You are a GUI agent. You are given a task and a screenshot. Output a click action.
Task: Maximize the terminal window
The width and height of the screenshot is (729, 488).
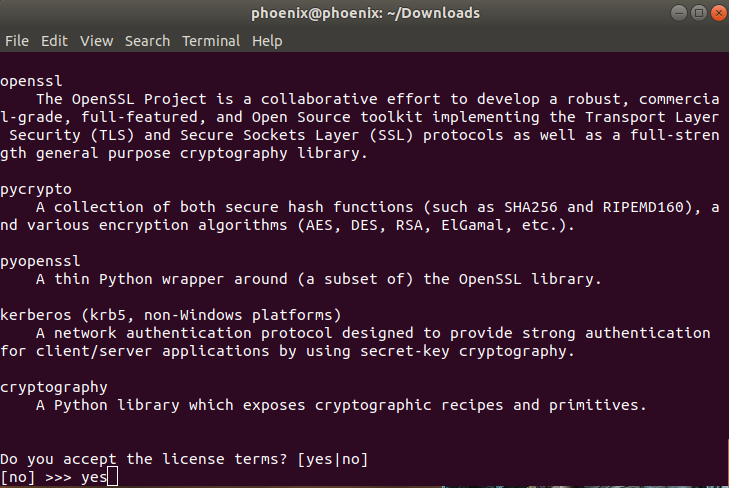698,13
